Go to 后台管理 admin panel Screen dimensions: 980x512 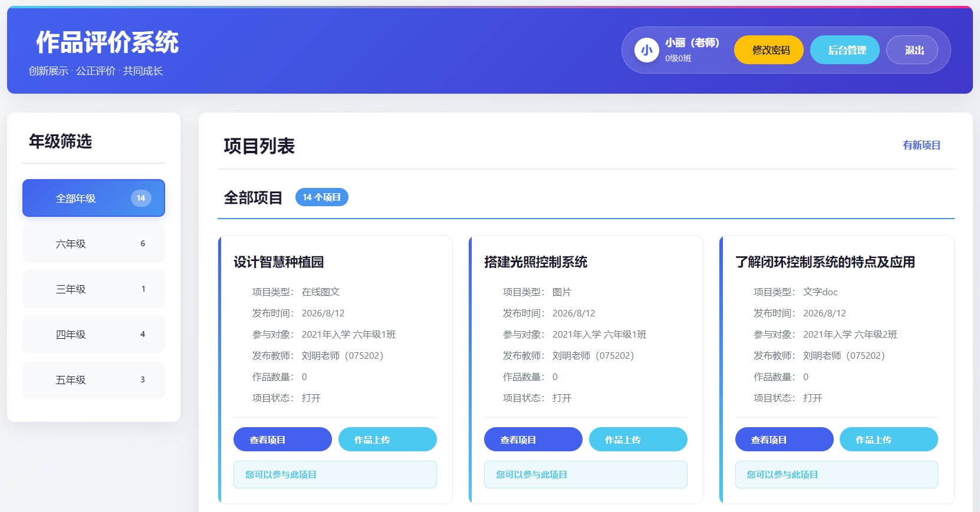coord(845,50)
